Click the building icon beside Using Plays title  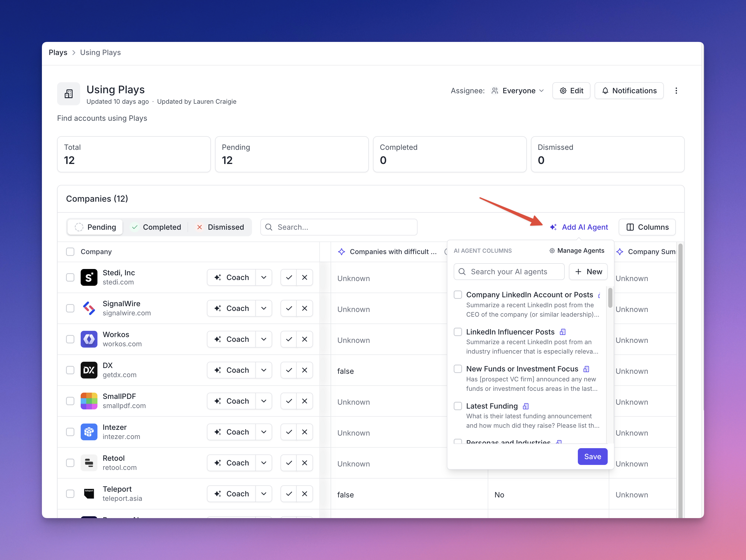pyautogui.click(x=68, y=94)
